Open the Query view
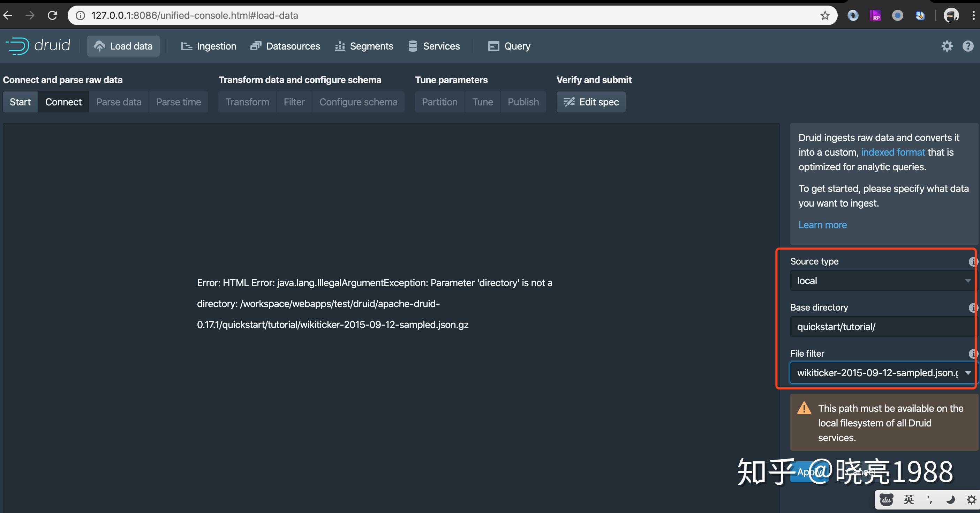The height and width of the screenshot is (513, 980). [x=509, y=46]
